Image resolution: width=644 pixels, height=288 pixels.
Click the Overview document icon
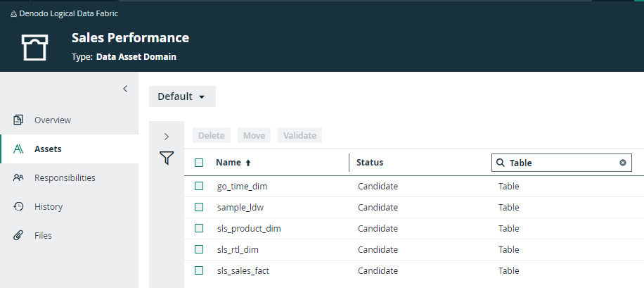tap(18, 120)
